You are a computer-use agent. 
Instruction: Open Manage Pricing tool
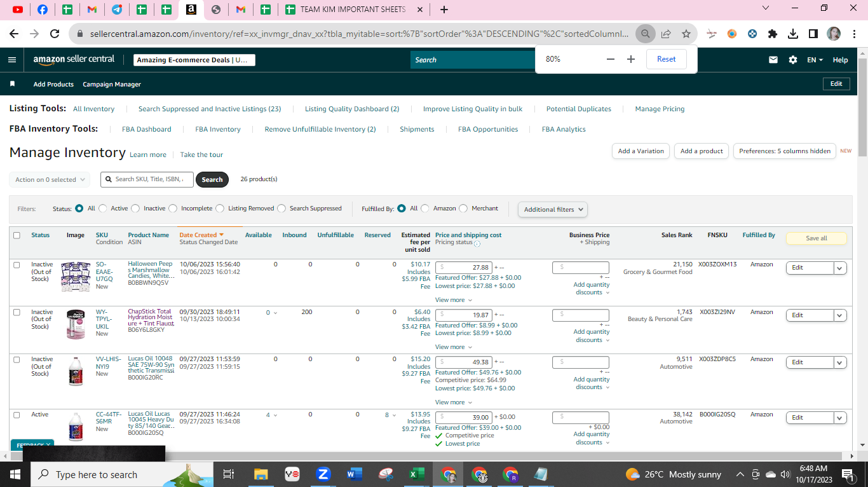click(x=660, y=109)
